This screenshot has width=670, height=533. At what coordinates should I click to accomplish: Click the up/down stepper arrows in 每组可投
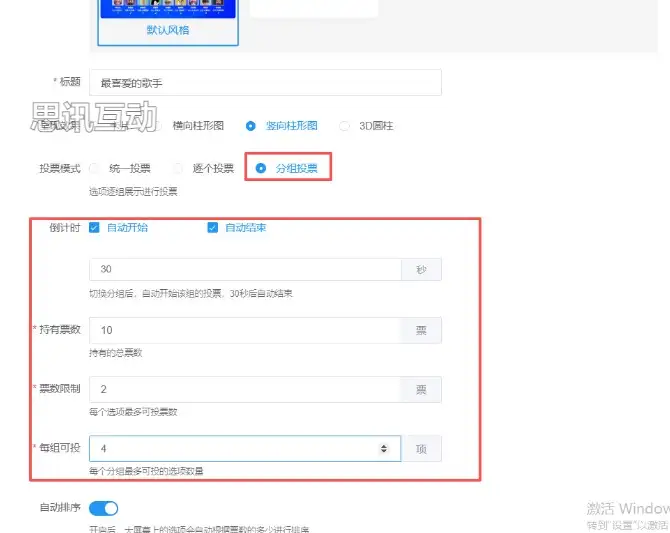coord(384,448)
